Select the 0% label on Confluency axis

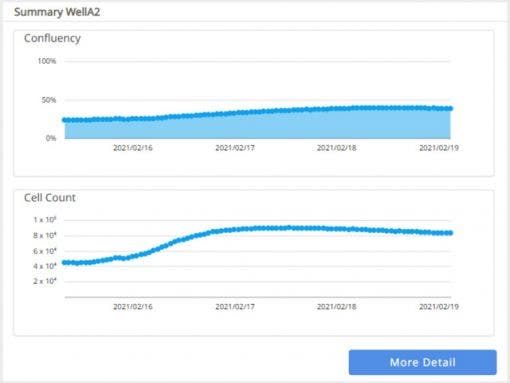pos(51,138)
